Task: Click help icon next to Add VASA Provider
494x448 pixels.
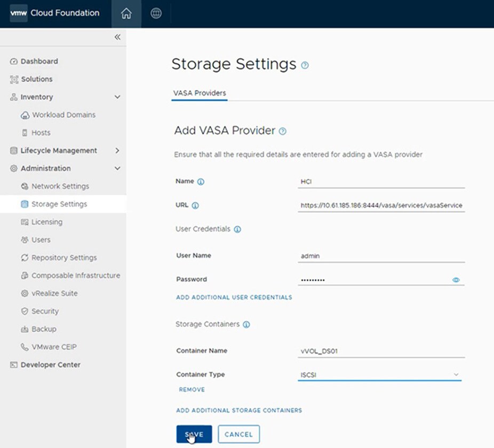Action: (283, 131)
